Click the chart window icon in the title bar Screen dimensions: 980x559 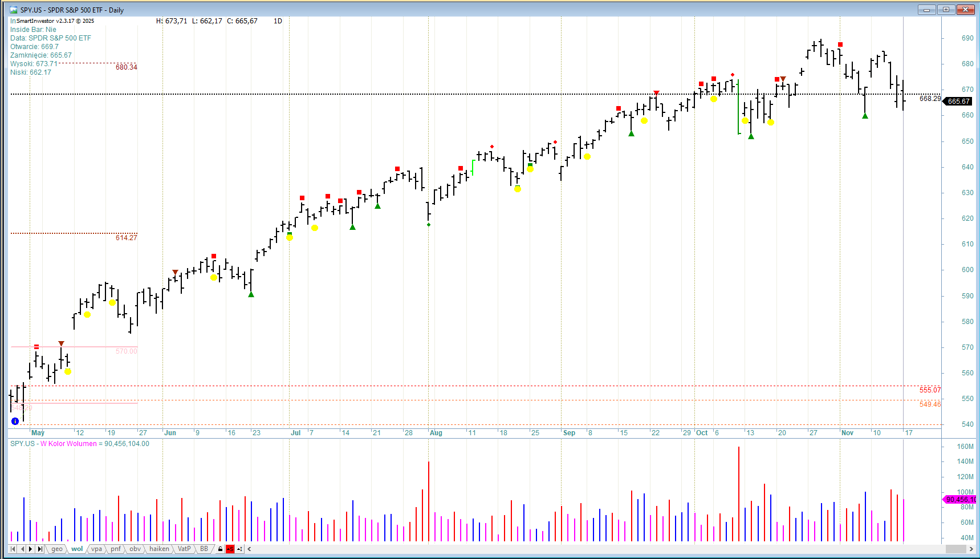[x=14, y=10]
